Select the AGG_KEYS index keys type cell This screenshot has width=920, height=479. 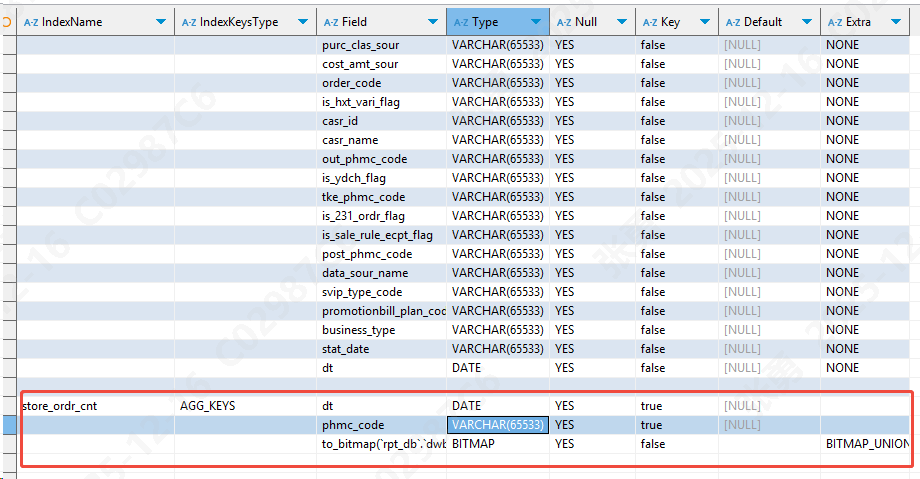click(x=245, y=406)
